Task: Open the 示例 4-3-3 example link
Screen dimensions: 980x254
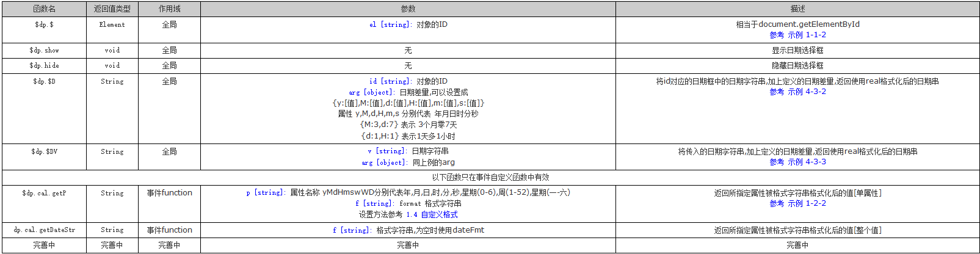Action: (807, 162)
